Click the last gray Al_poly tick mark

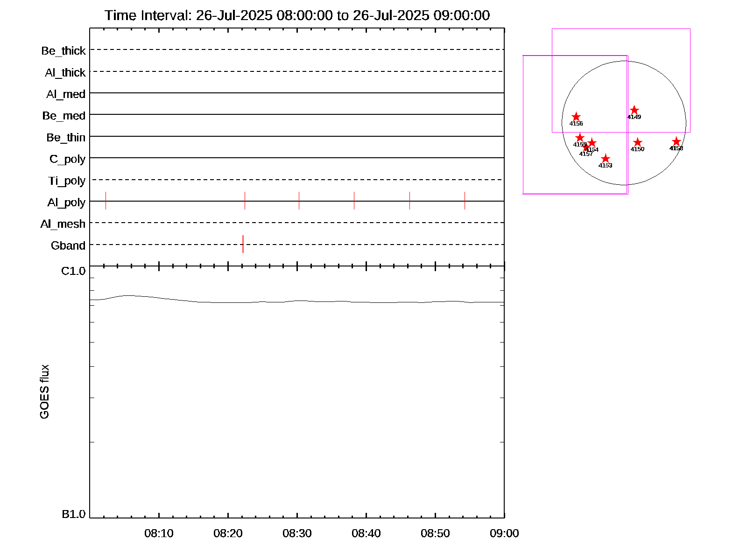[465, 201]
